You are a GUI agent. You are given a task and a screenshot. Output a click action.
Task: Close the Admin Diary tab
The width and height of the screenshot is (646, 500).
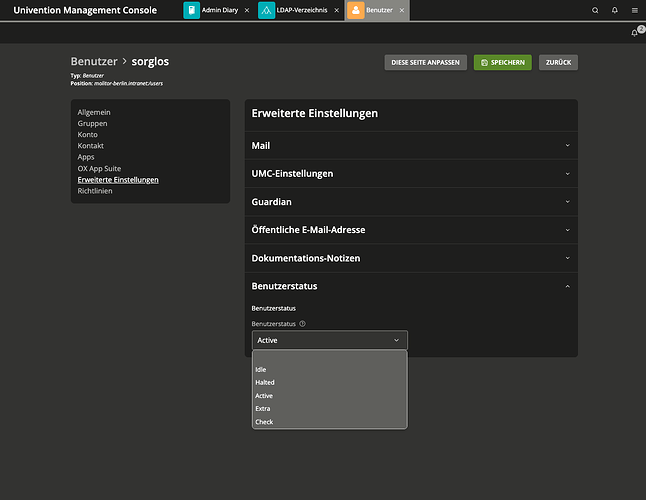(247, 11)
